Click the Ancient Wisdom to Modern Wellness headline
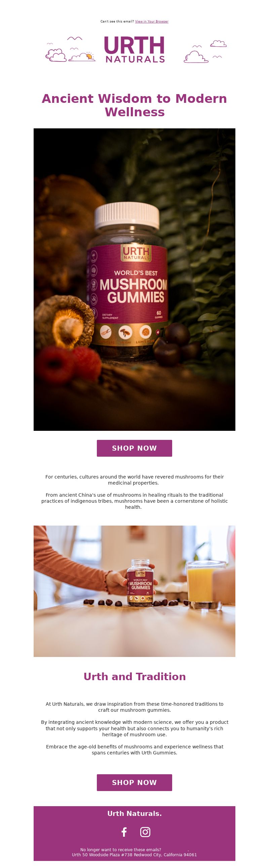The image size is (269, 868). (134, 105)
